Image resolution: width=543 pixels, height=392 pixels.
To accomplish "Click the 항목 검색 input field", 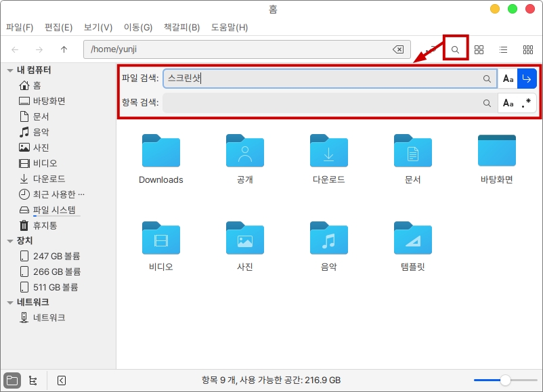I will coord(322,104).
